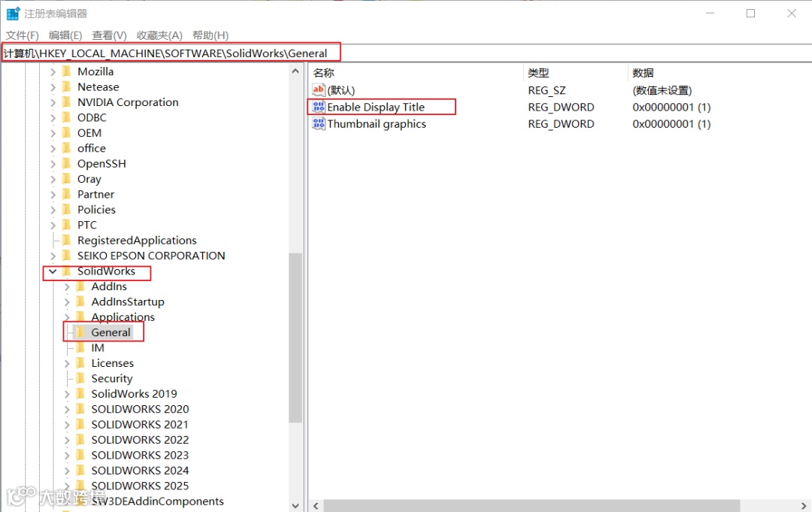Click the (默认) string value icon
Image resolution: width=812 pixels, height=512 pixels.
pyautogui.click(x=319, y=89)
